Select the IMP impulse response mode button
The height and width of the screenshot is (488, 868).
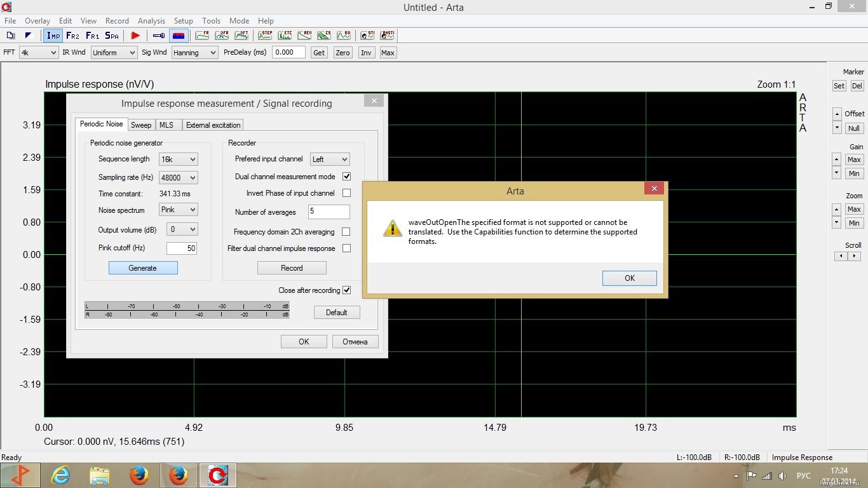pos(53,36)
